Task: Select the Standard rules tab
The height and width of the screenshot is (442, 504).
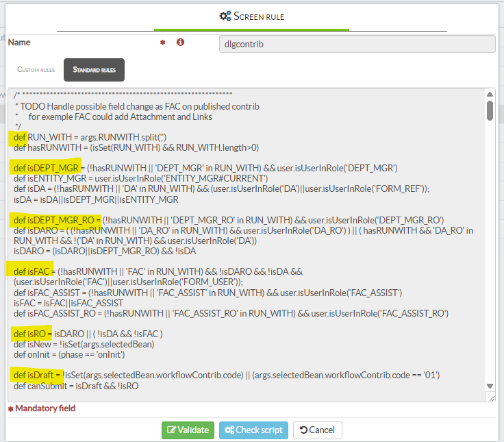Action: click(94, 70)
